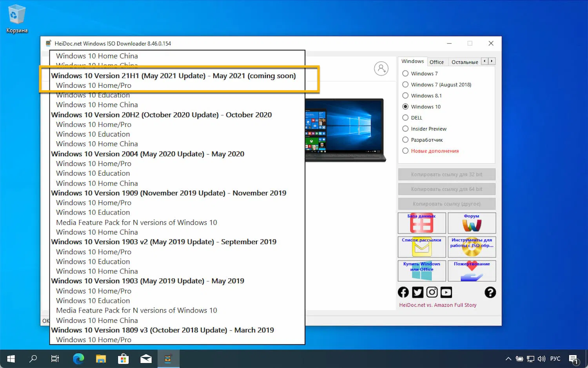Select the Windows 8.1 radio button
Viewport: 588px width, 368px height.
tap(405, 95)
